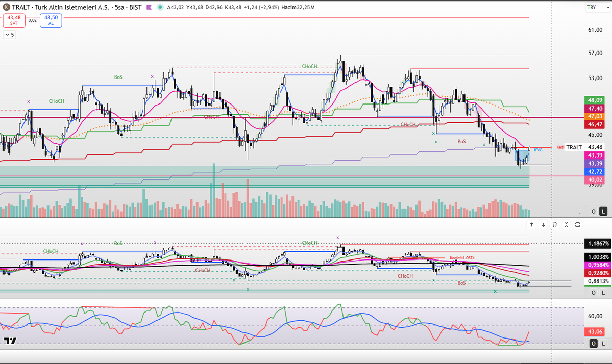
Task: Maximize the second pane
Action: (x=578, y=224)
